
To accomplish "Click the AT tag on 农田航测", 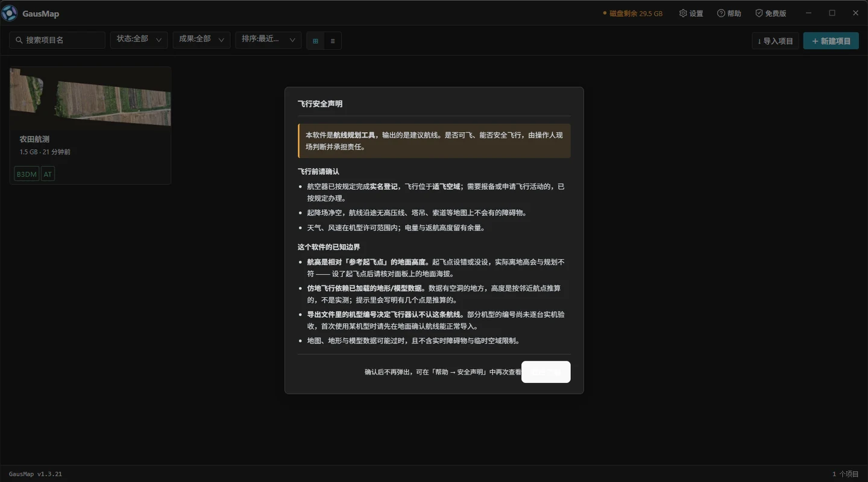I will pos(48,174).
